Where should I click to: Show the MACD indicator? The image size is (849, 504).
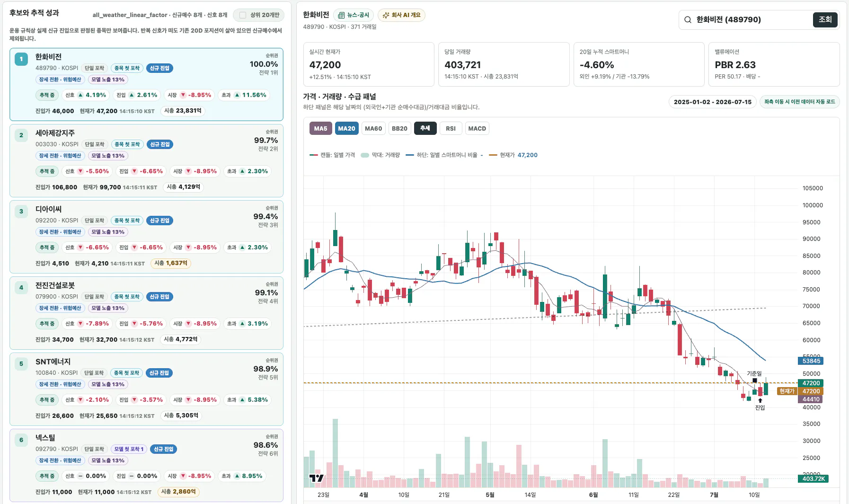coord(477,129)
